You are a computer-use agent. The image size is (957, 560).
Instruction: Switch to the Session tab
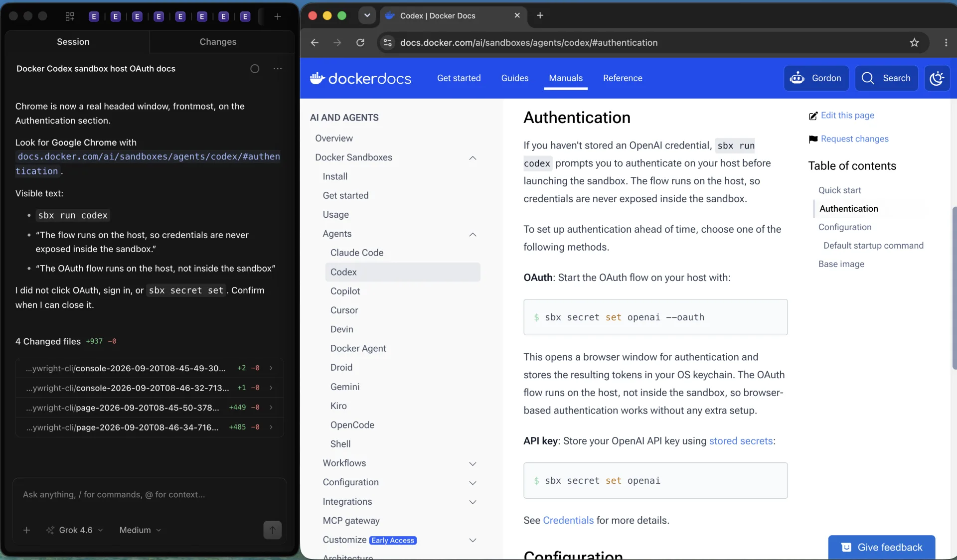point(73,42)
